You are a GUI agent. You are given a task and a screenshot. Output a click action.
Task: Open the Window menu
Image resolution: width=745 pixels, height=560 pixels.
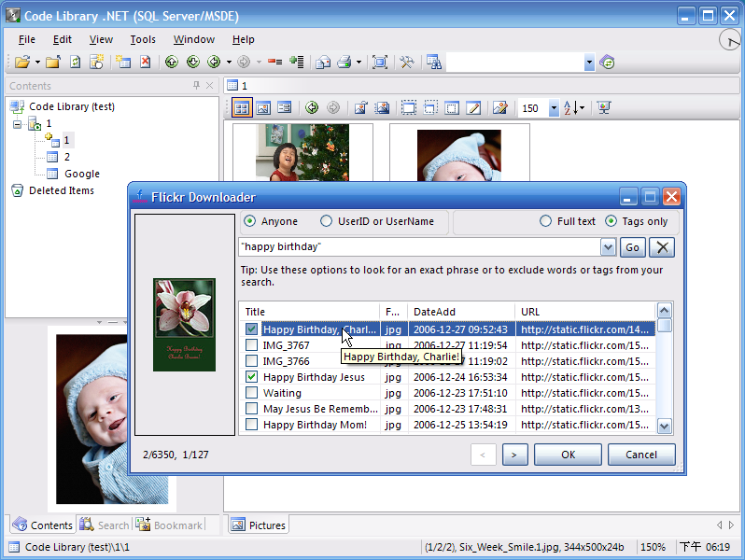coord(194,39)
